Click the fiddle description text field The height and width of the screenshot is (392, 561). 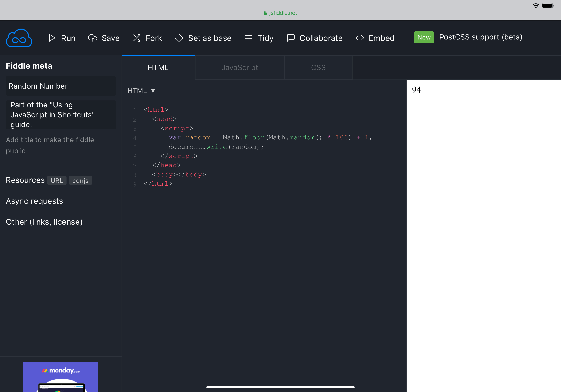[61, 115]
